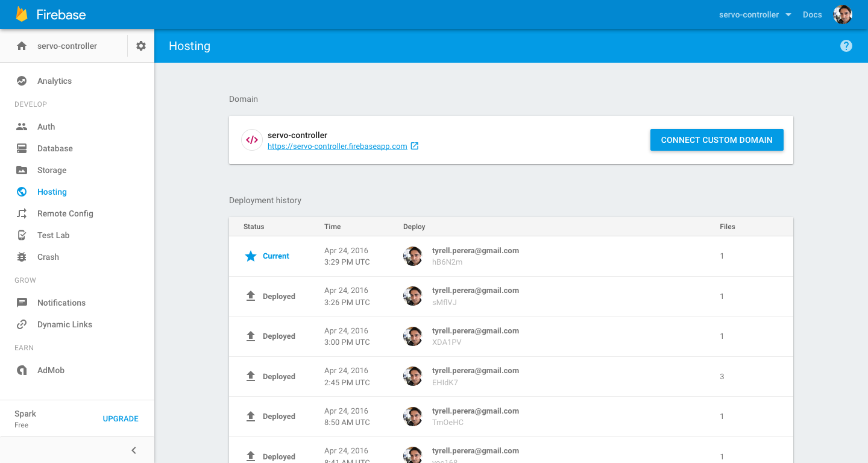Viewport: 868px width, 463px height.
Task: Click the Database stack icon
Action: point(22,148)
